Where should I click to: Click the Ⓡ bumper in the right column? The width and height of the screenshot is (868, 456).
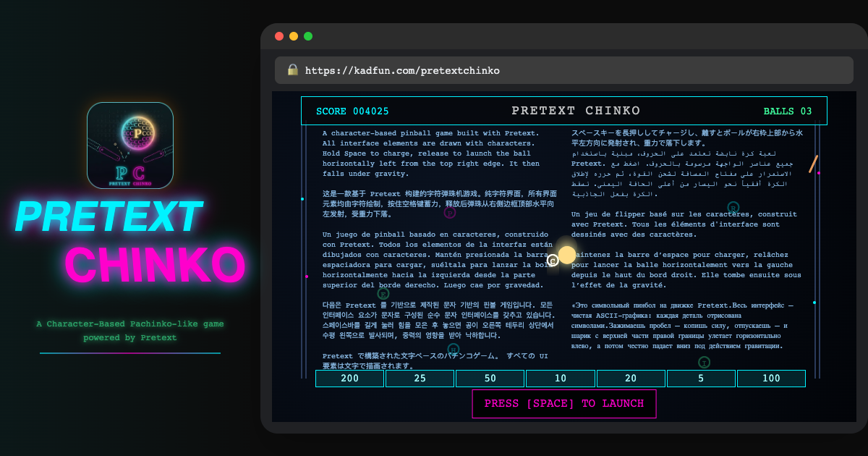(733, 206)
